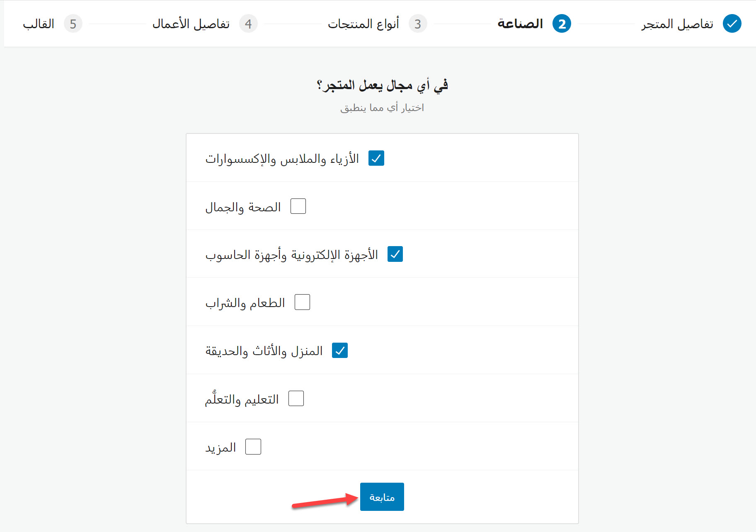Uncheck الأجهزة الإلكترونية وأجهزة الحاسوب checkbox
756x532 pixels.
point(395,254)
